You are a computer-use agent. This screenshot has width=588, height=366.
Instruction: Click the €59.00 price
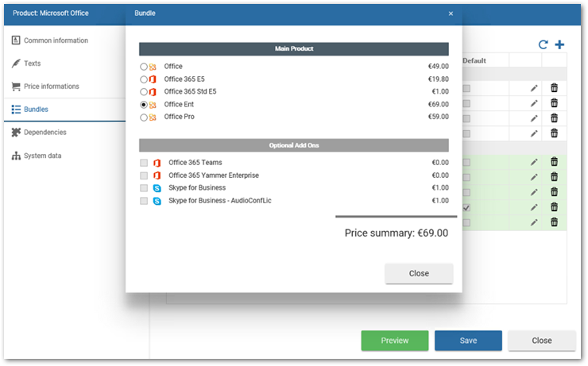tap(439, 117)
